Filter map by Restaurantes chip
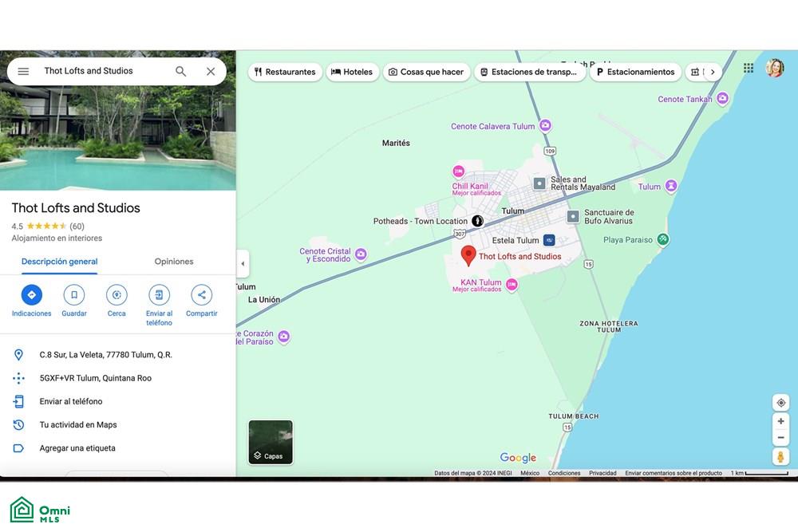This screenshot has height=532, width=798. pos(285,72)
